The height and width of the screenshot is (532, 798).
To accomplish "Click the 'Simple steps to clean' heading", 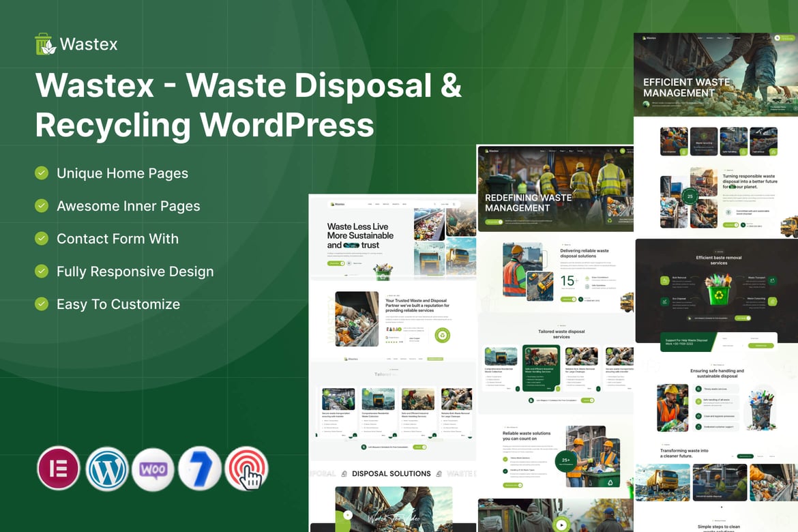I will tap(719, 527).
